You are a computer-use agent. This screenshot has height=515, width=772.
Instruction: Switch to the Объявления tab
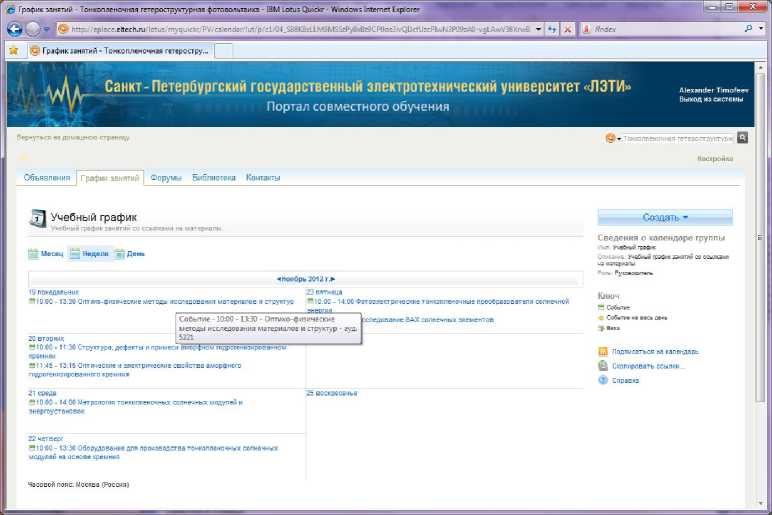(x=48, y=177)
